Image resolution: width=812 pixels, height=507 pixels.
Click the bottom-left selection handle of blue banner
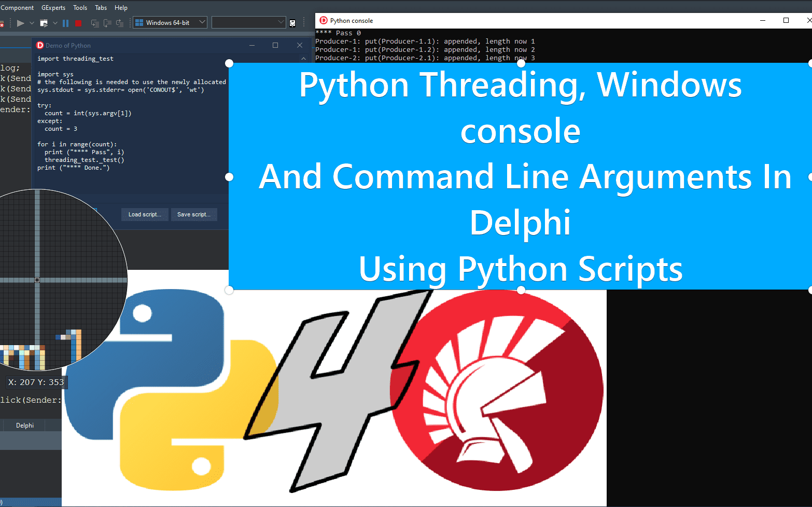pyautogui.click(x=229, y=290)
